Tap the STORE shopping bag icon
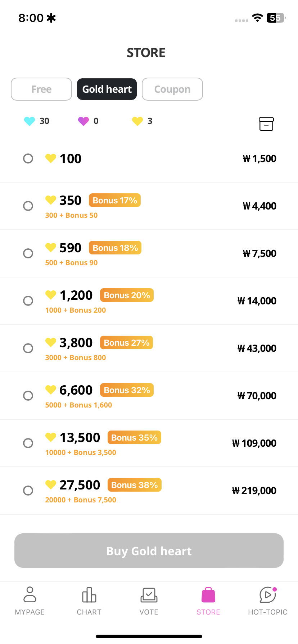The image size is (298, 644). 208,595
